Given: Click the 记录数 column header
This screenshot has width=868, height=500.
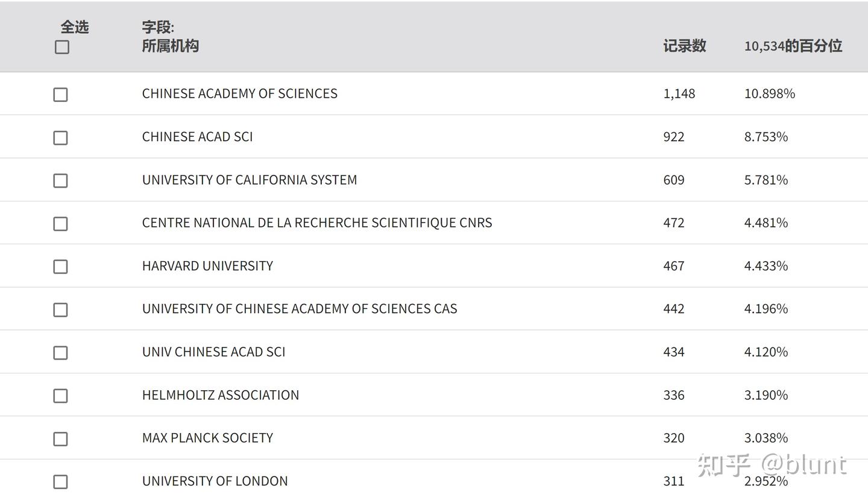Looking at the screenshot, I should (x=685, y=46).
